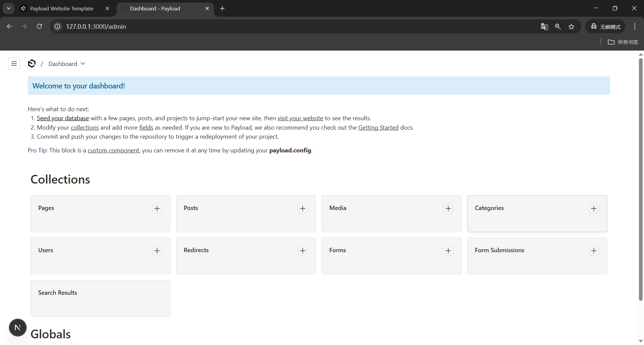
Task: Create new Categories entry with plus
Action: (x=594, y=208)
